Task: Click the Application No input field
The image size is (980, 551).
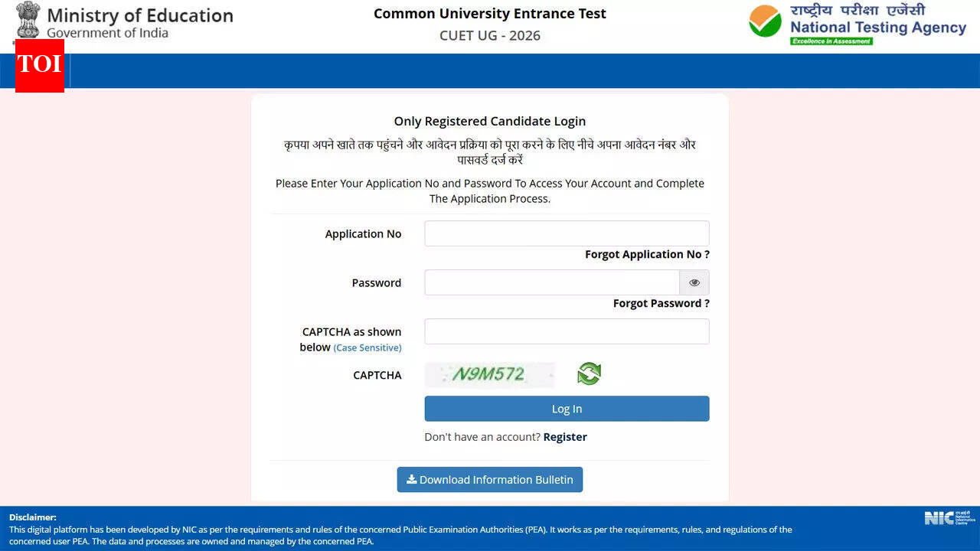Action: coord(567,233)
